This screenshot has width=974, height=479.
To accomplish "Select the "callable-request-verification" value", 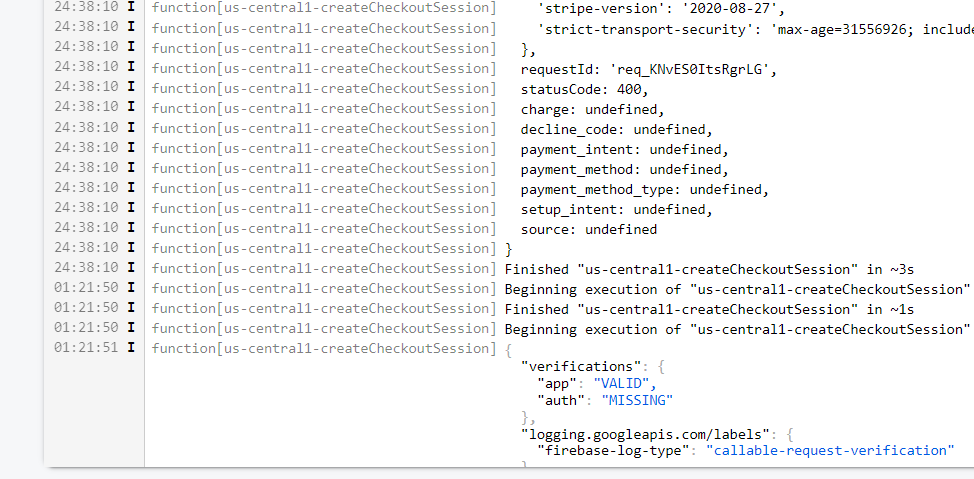I will pos(830,450).
